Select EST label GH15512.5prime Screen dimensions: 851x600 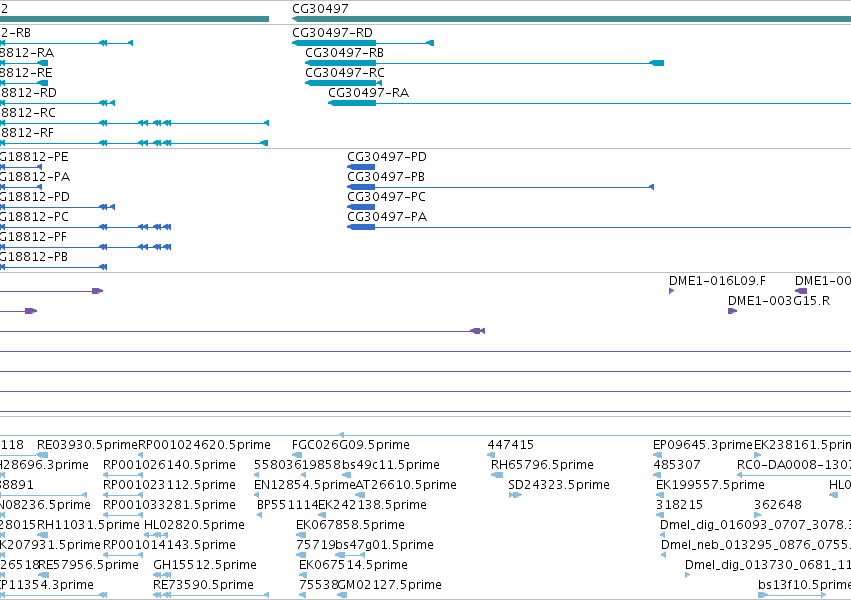coord(205,565)
